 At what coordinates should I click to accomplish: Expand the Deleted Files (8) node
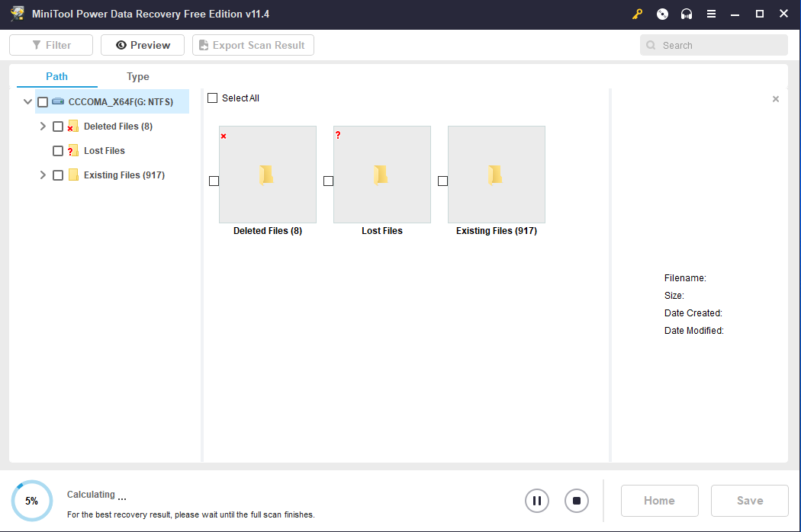click(x=43, y=126)
